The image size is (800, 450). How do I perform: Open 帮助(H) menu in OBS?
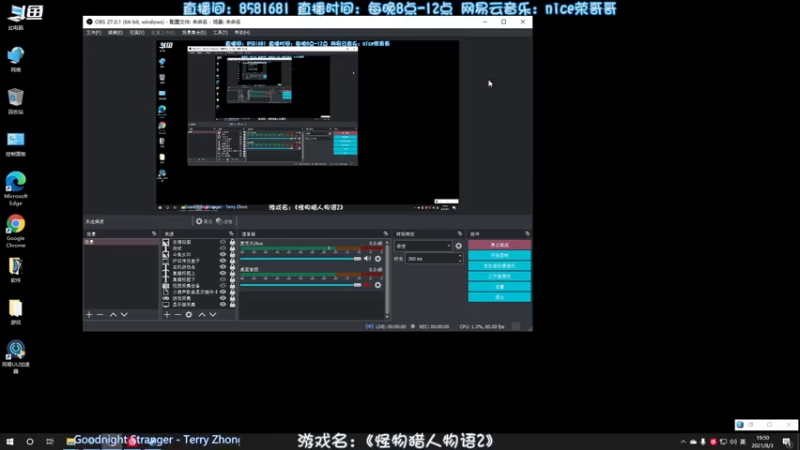242,33
